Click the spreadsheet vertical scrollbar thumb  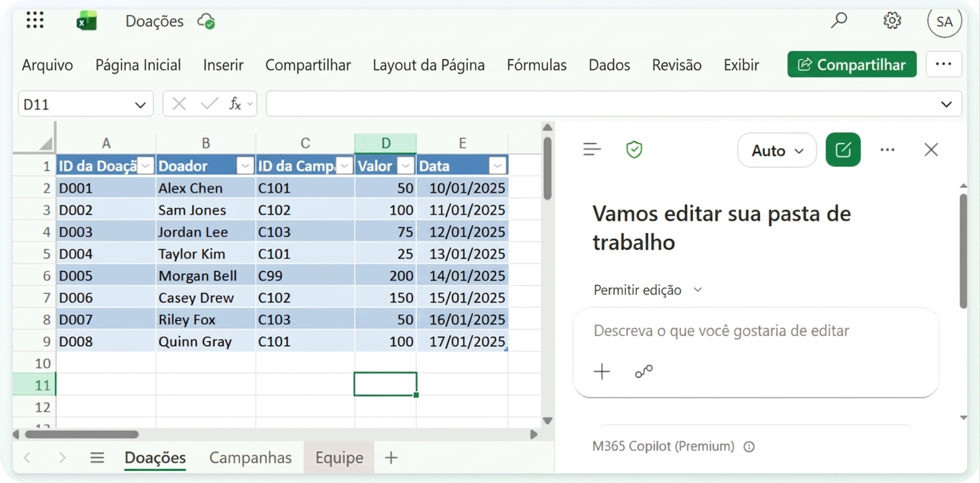548,168
